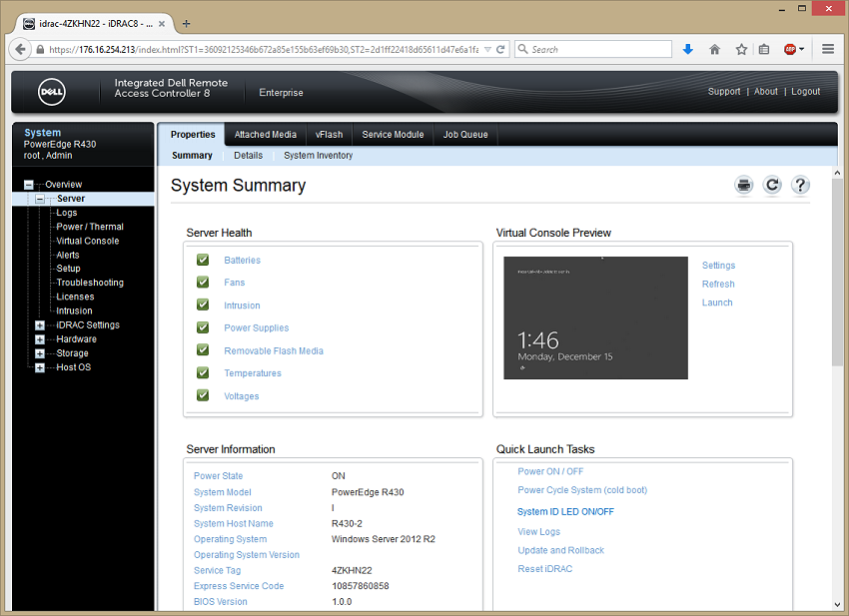Select the Details sub-tab
The image size is (849, 616).
click(248, 156)
